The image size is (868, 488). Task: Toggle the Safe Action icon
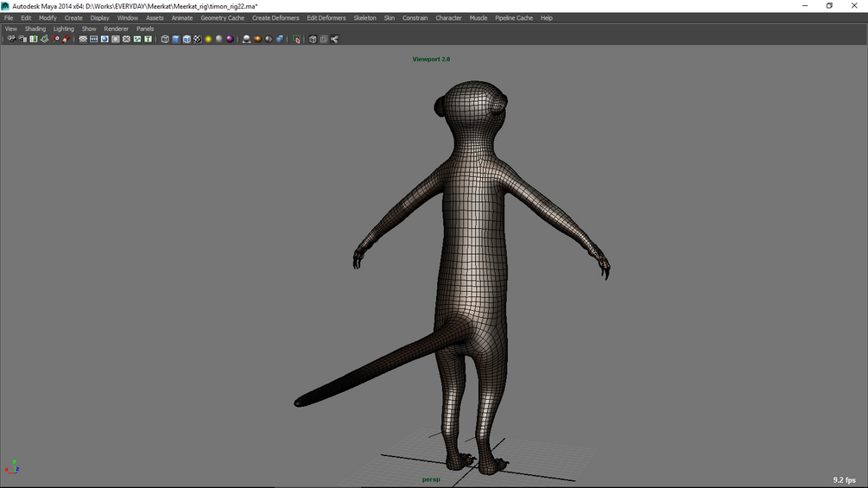137,39
